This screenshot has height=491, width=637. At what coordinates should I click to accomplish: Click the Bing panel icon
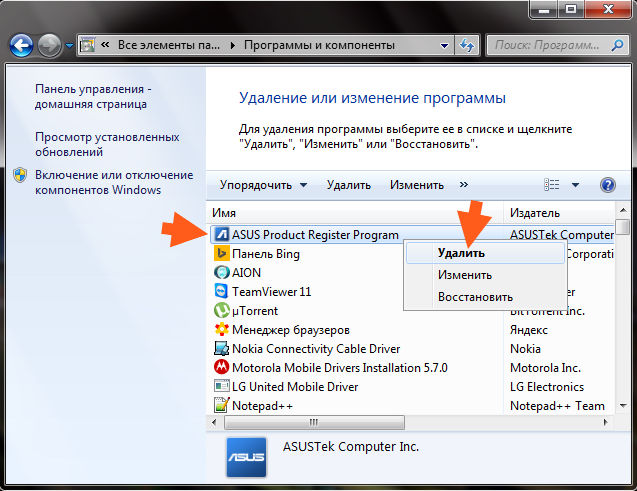click(x=221, y=253)
